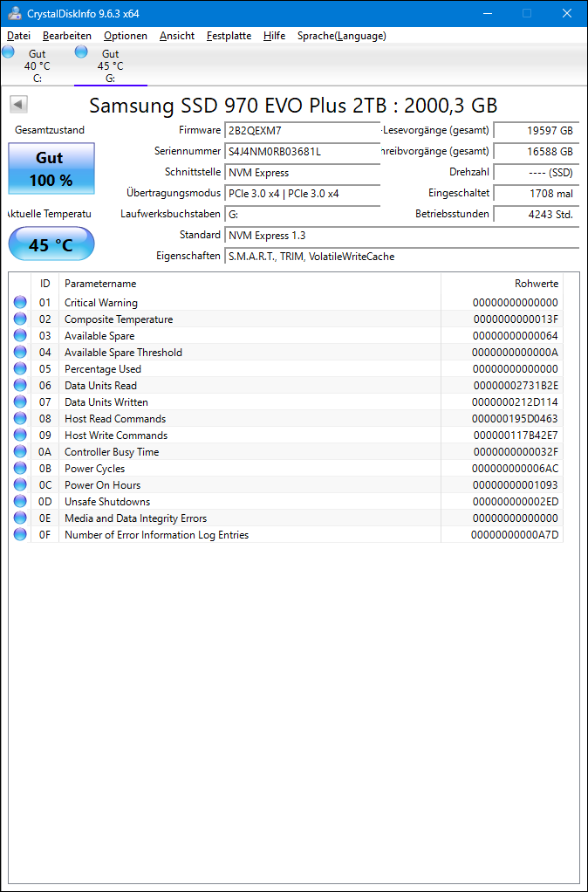Image resolution: width=588 pixels, height=892 pixels.
Task: Click status orb for Power On Hours row
Action: tap(20, 484)
